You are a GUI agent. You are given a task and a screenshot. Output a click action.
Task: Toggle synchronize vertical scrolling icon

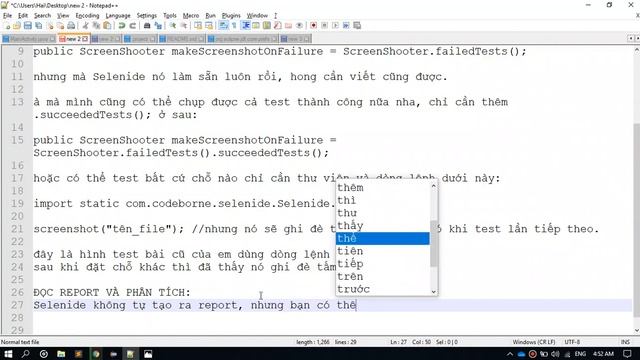tap(198, 26)
